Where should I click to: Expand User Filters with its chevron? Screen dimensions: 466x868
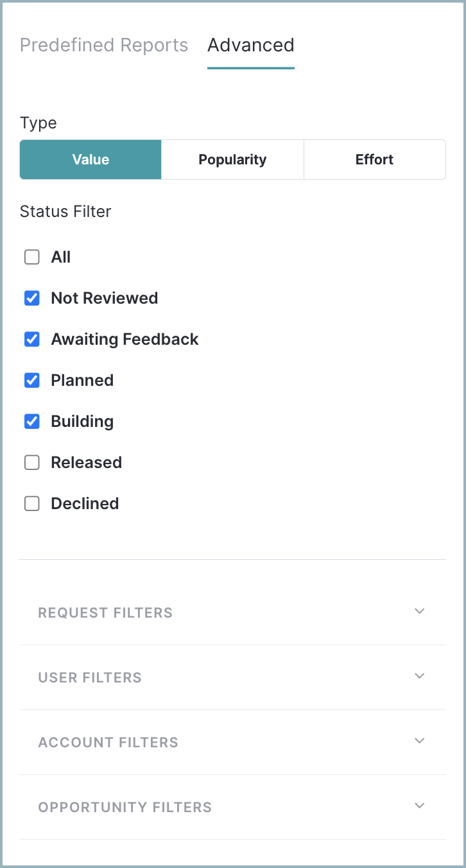click(420, 676)
